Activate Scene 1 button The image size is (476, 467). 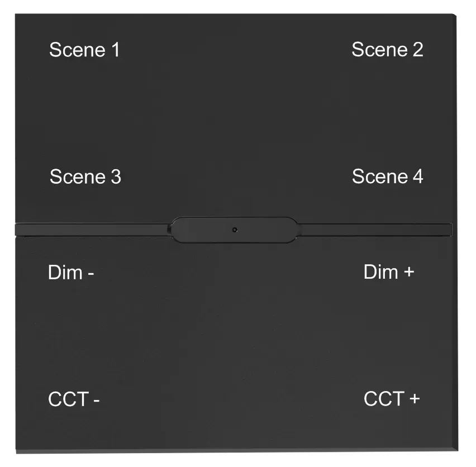[84, 50]
